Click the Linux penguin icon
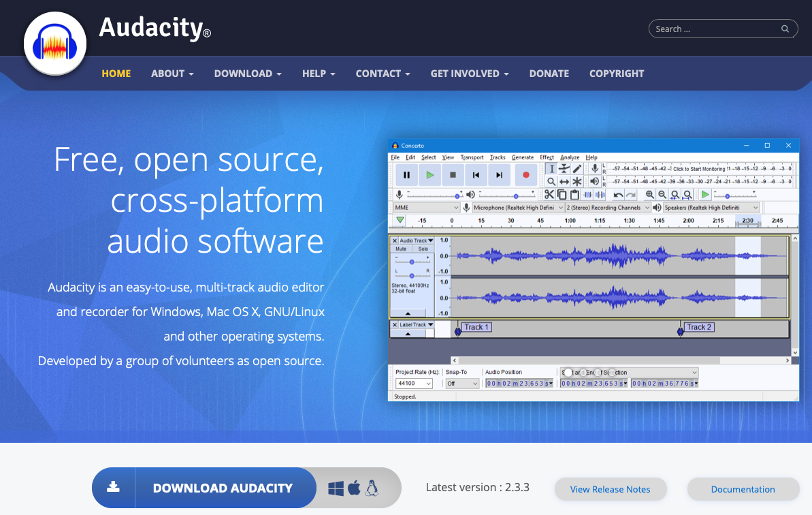Screen dimensions: 812x515 tap(372, 488)
